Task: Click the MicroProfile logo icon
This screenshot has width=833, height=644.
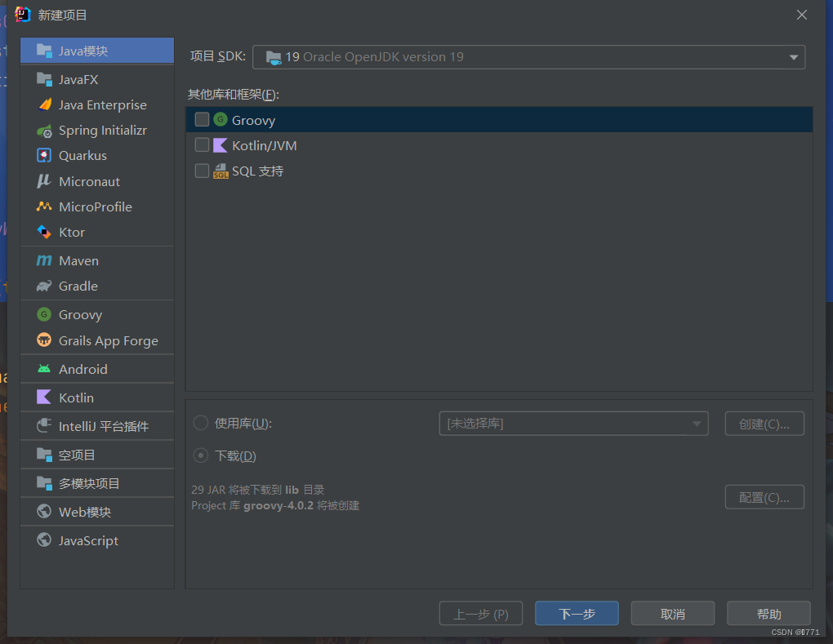Action: (44, 207)
